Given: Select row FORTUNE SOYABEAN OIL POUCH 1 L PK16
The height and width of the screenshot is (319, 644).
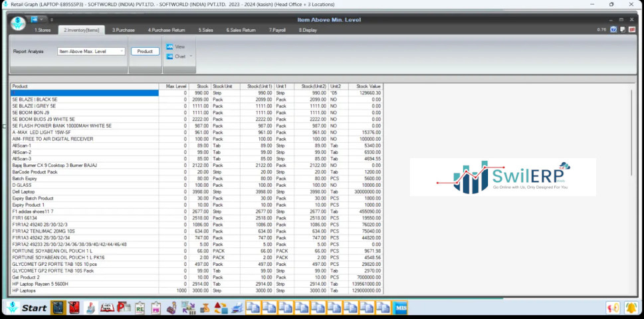Looking at the screenshot, I should point(197,257).
